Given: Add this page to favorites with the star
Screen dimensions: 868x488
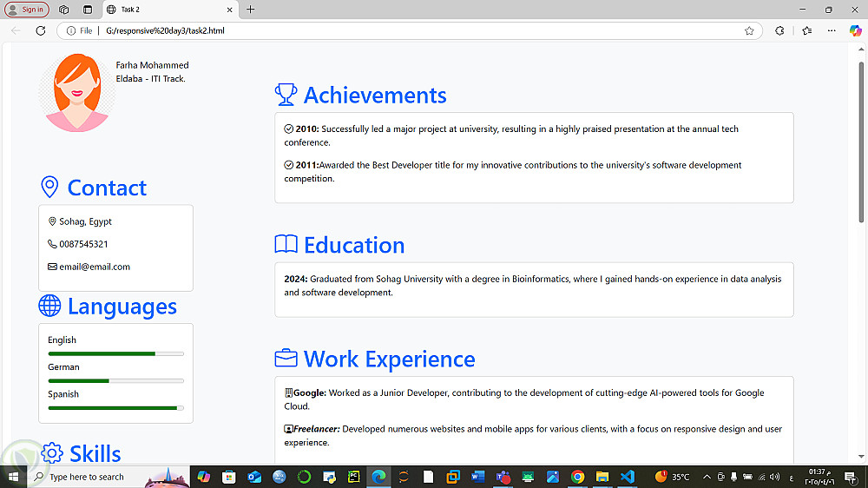Looking at the screenshot, I should 749,30.
